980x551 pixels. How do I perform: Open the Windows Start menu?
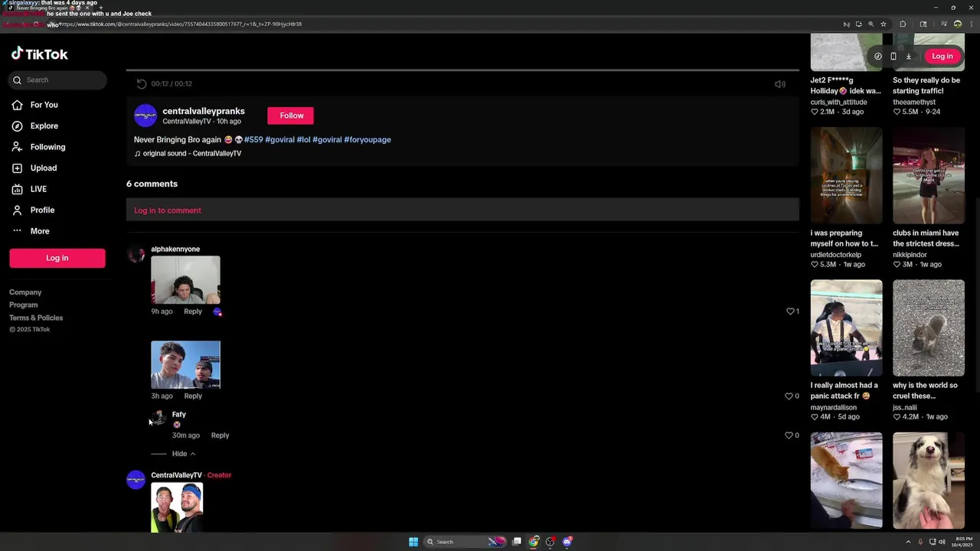click(x=413, y=542)
